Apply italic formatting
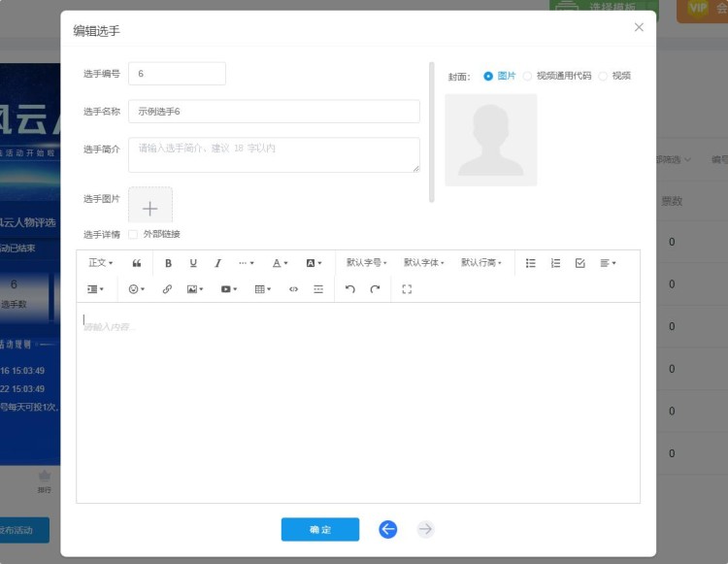The image size is (728, 564). (217, 263)
